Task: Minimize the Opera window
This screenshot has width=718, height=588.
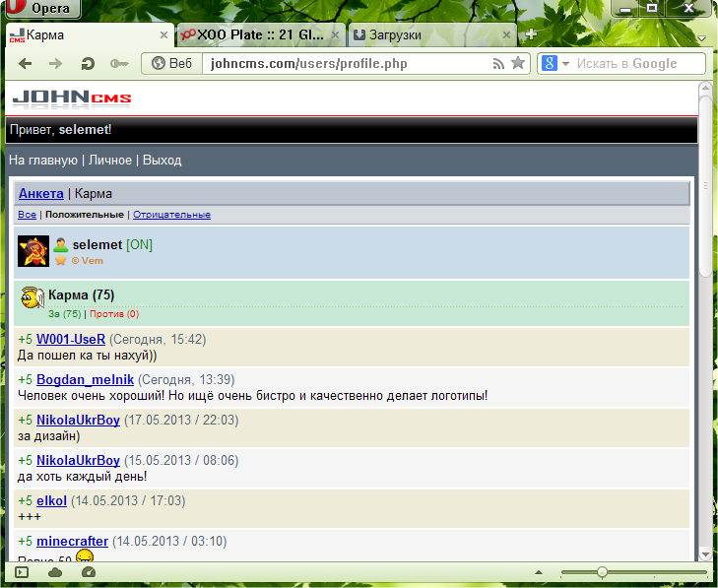Action: 625,8
